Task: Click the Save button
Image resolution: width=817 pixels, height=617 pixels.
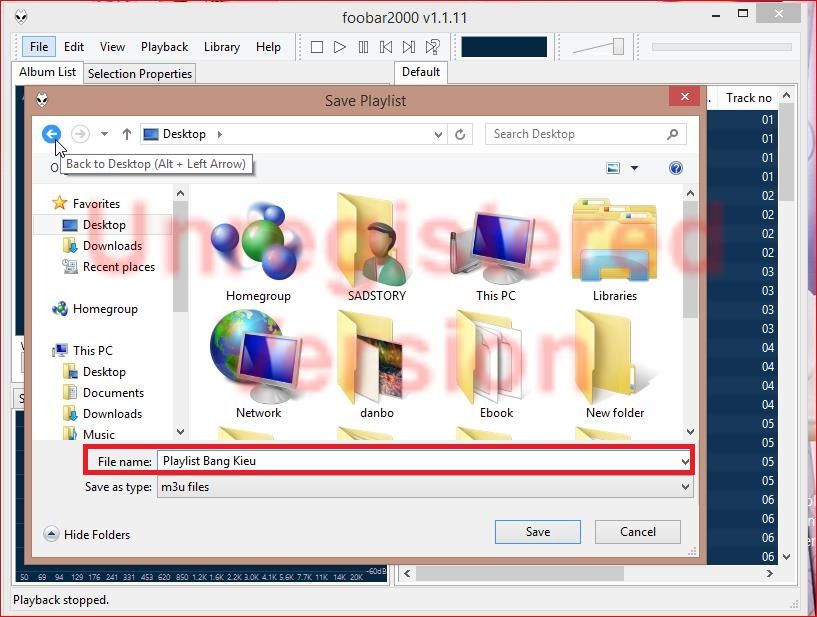Action: tap(538, 532)
